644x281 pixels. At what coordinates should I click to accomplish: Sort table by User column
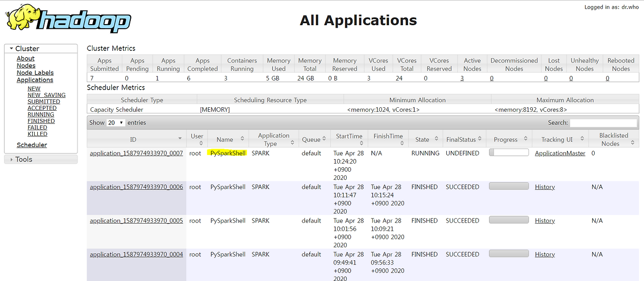click(197, 139)
